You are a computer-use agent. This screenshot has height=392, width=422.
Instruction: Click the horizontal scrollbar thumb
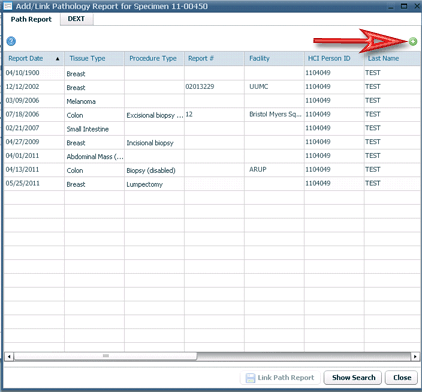pyautogui.click(x=105, y=356)
